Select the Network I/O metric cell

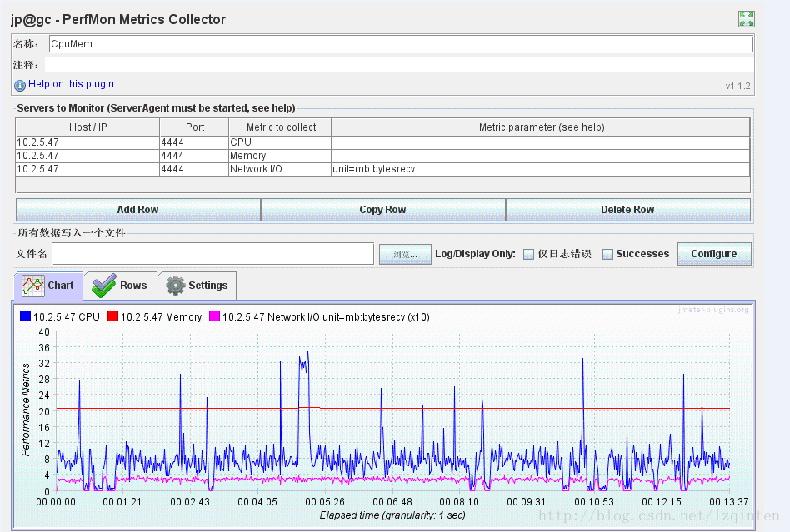(279, 169)
